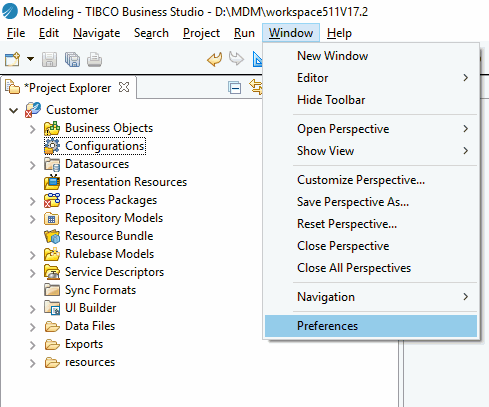Click the Service Descriptors folder icon

[x=52, y=272]
